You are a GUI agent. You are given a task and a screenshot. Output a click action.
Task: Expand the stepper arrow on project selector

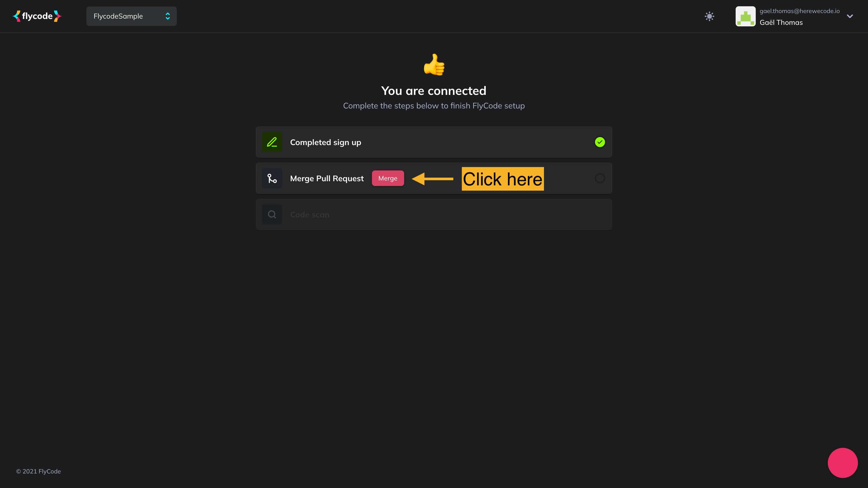pyautogui.click(x=168, y=16)
